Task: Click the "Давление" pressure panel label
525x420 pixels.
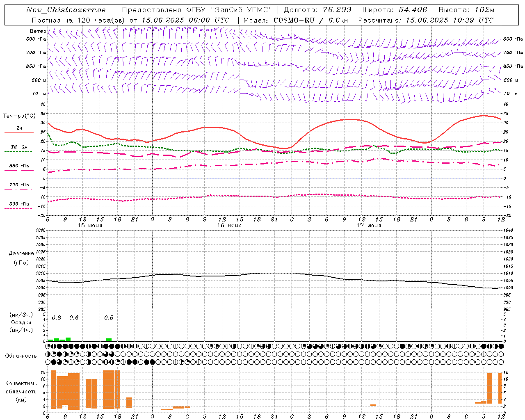Action: 21,253
